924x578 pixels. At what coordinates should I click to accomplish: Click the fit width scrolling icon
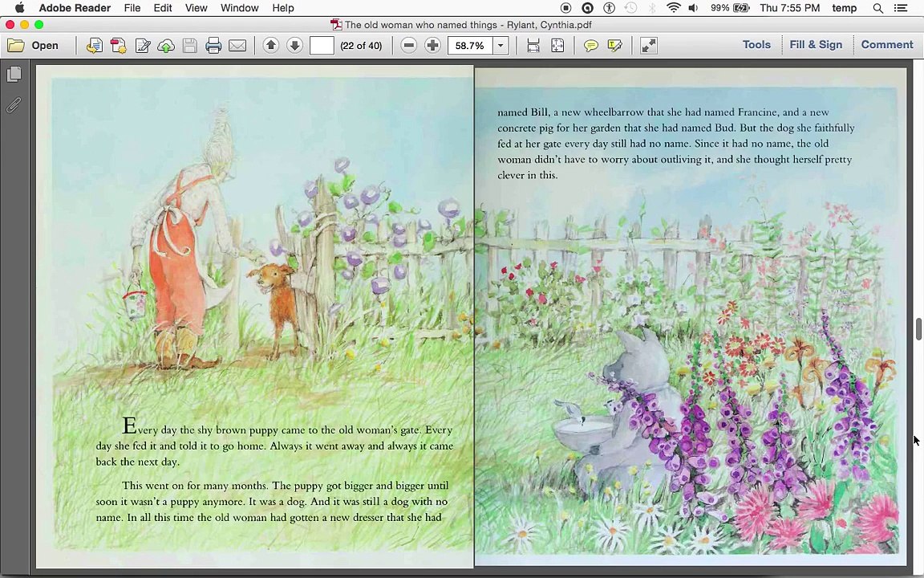click(533, 46)
